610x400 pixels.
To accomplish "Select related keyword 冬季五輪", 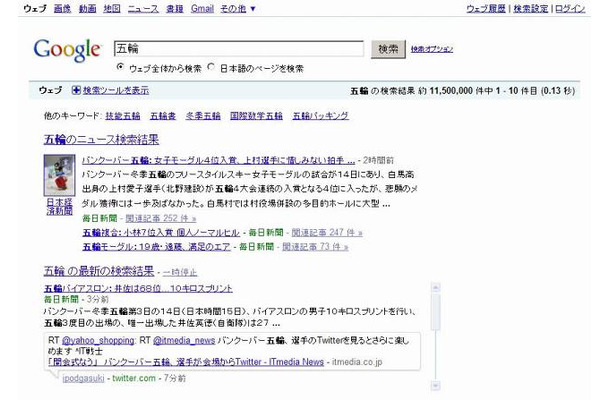I will pos(203,116).
